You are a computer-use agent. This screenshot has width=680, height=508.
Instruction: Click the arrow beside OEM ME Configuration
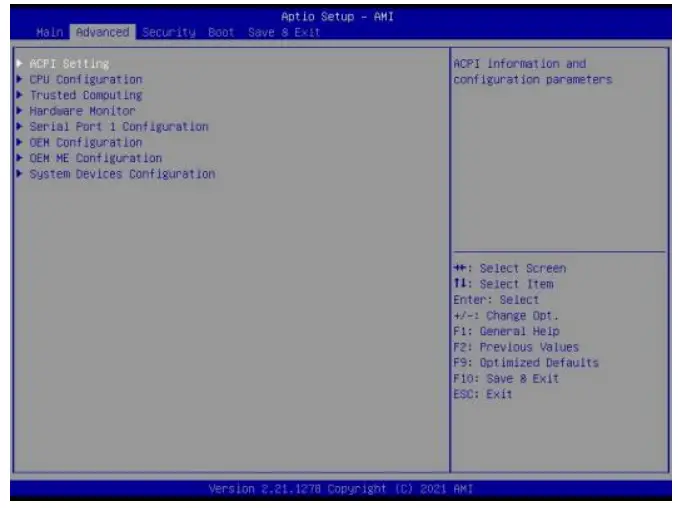[20, 157]
